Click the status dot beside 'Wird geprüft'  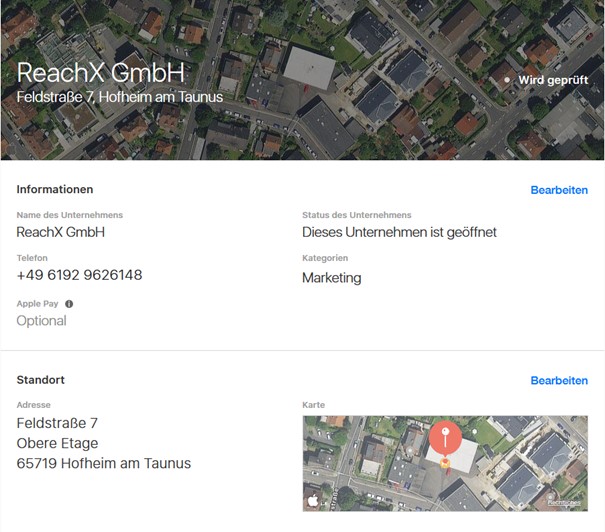pyautogui.click(x=507, y=80)
